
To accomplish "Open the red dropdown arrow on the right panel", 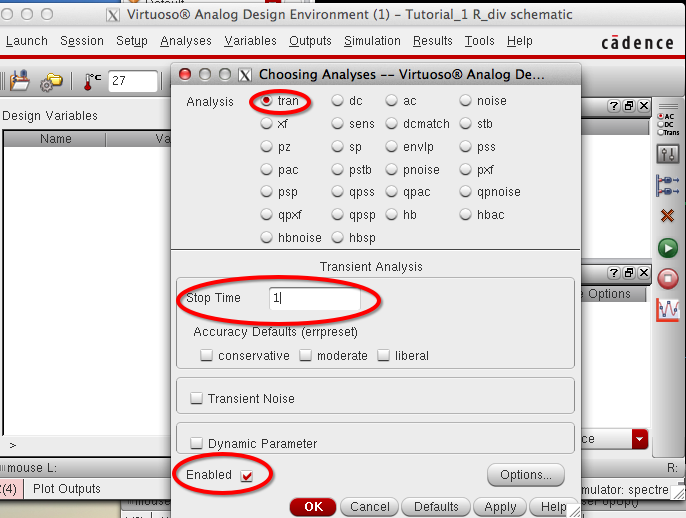I will pyautogui.click(x=640, y=439).
